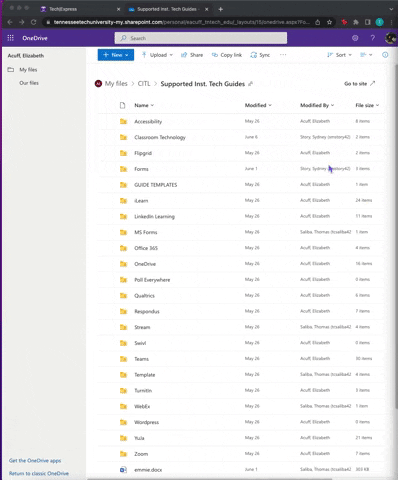This screenshot has width=398, height=480.
Task: Open the File size column menu
Action: click(367, 105)
